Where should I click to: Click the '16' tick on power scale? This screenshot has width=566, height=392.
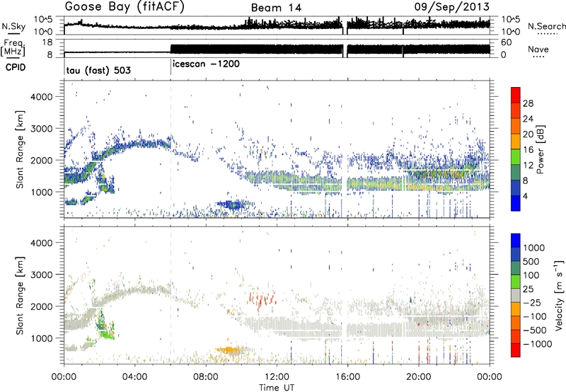pos(528,150)
